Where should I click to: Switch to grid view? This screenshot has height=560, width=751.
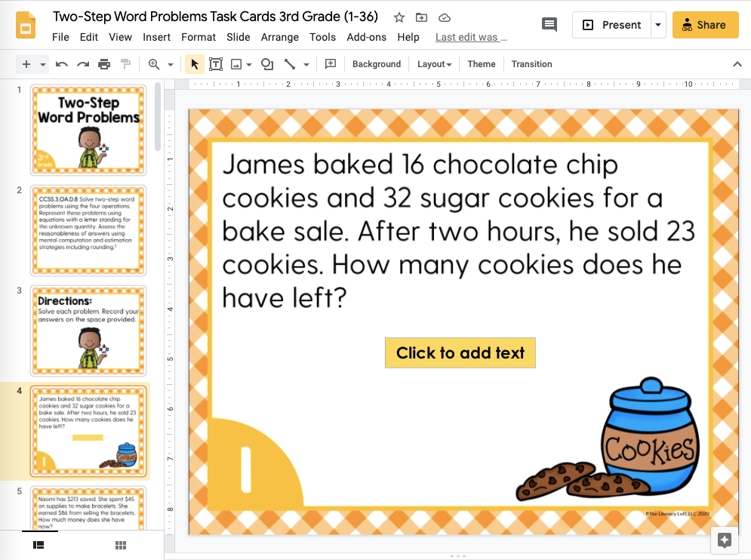(121, 545)
